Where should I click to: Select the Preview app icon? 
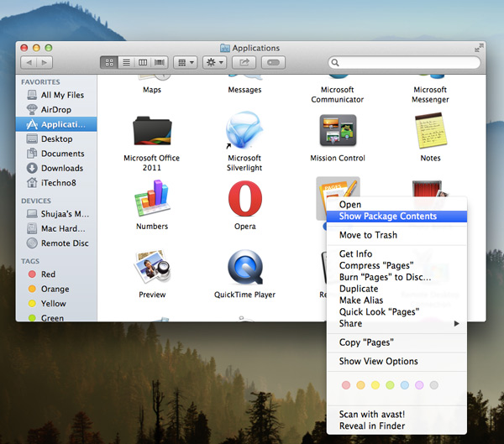[x=152, y=267]
